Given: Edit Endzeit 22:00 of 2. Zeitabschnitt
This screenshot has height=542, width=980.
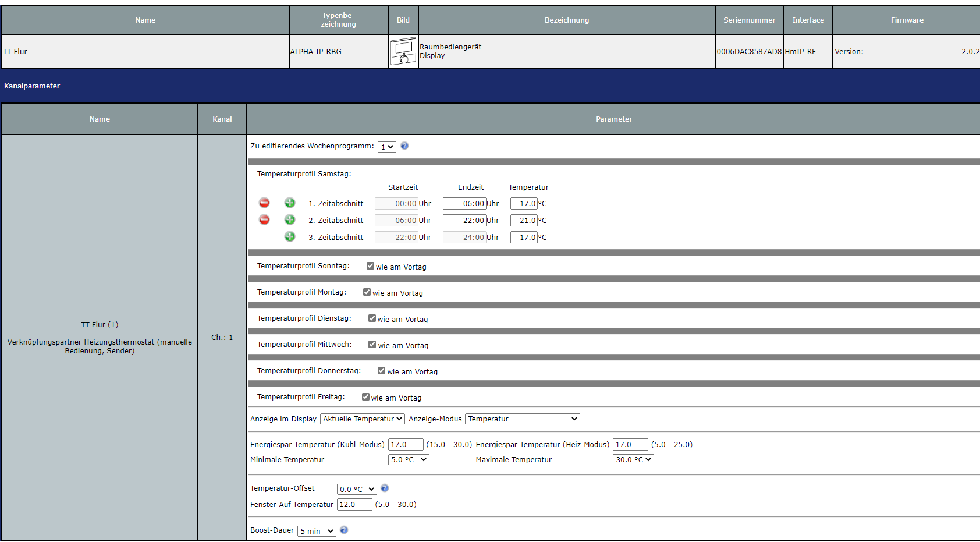Looking at the screenshot, I should [464, 220].
